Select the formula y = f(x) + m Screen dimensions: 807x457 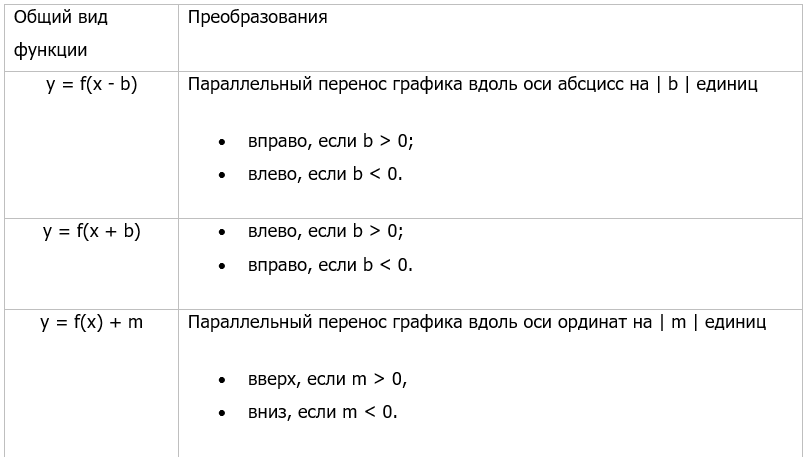(92, 322)
